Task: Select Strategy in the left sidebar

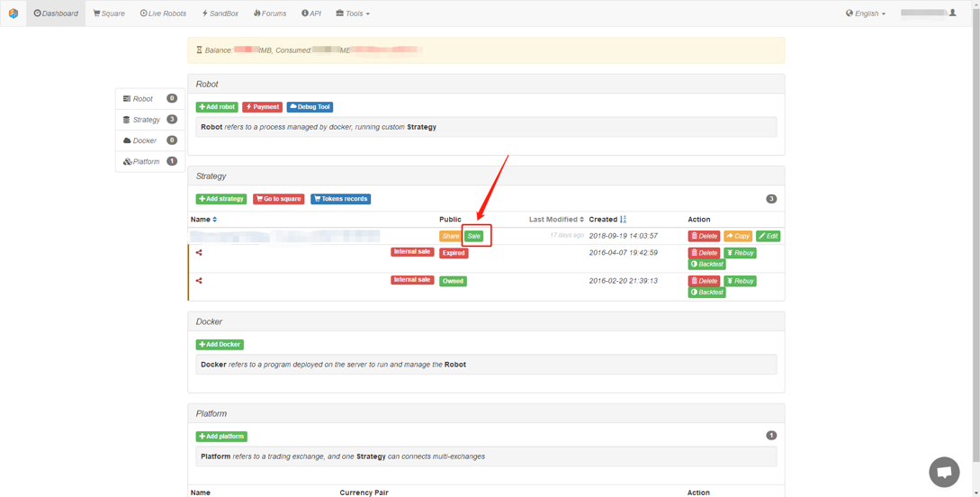Action: (x=150, y=120)
